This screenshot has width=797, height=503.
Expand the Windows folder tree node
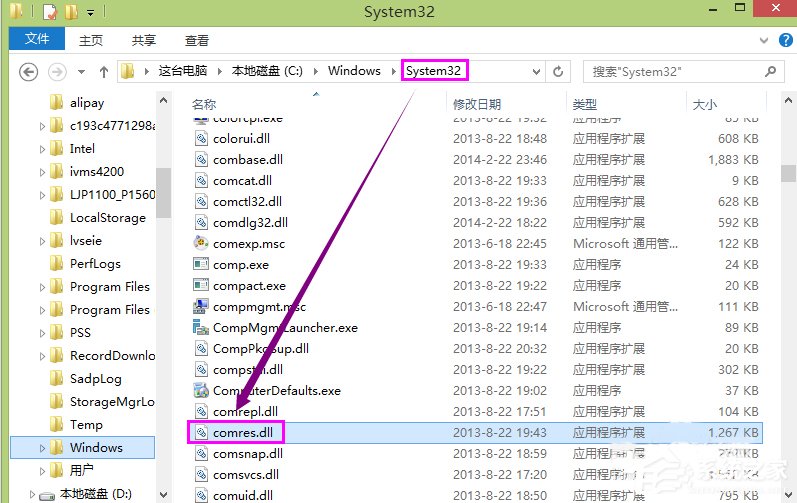[43, 448]
